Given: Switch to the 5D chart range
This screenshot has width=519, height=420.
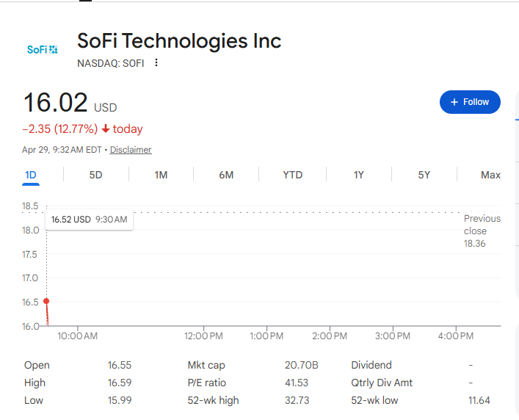Looking at the screenshot, I should pyautogui.click(x=95, y=175).
